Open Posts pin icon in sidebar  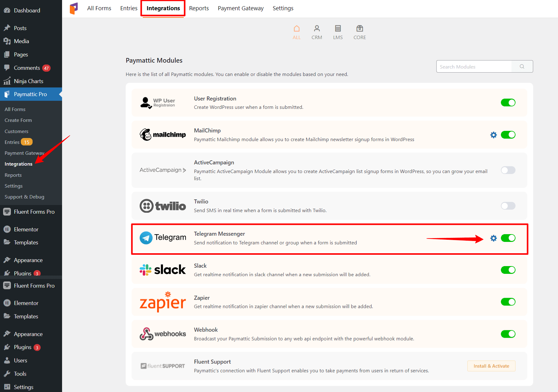tap(7, 28)
